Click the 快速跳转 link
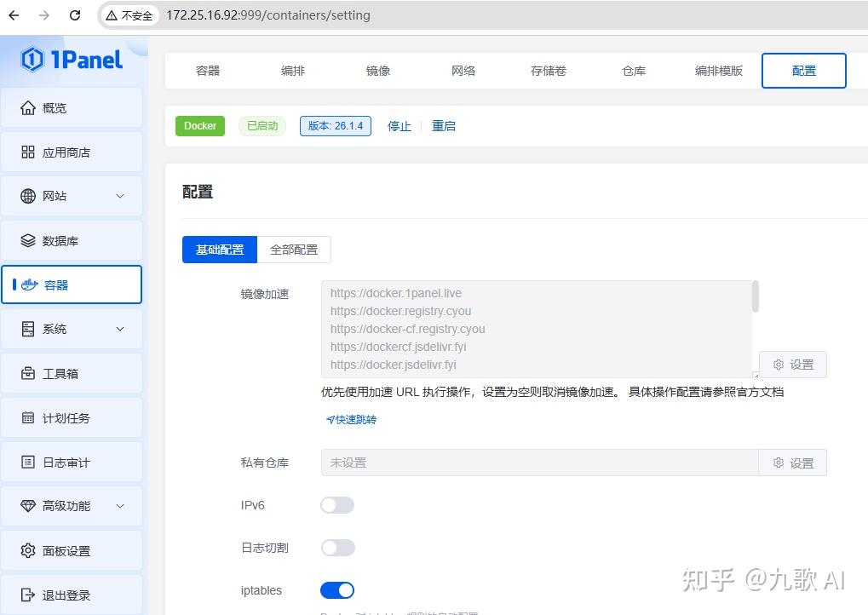Image resolution: width=868 pixels, height=615 pixels. (x=352, y=420)
